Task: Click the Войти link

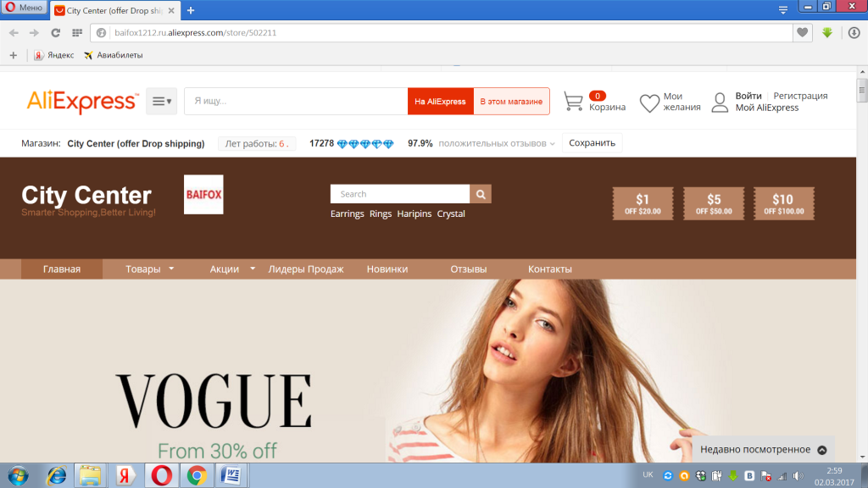Action: [748, 96]
